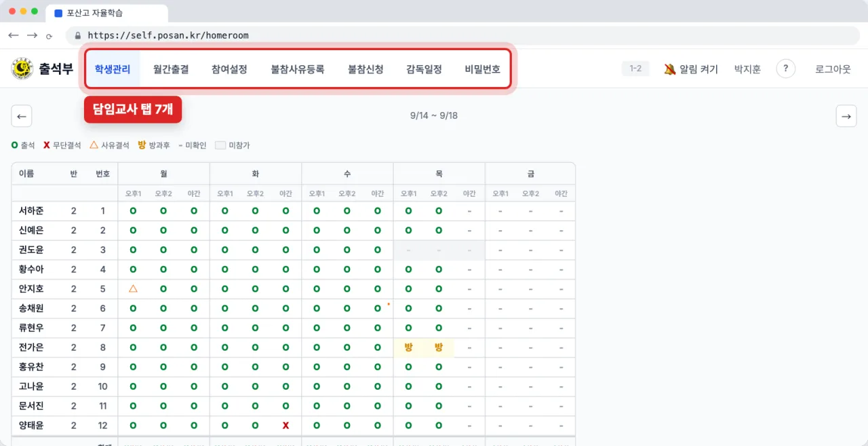
Task: Click the orange triangle mark for 안지호 Monday
Action: point(133,289)
